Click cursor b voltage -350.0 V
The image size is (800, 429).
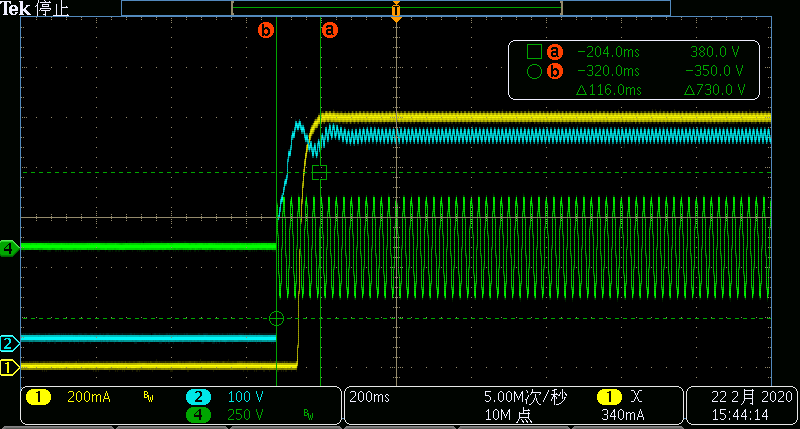(x=714, y=71)
